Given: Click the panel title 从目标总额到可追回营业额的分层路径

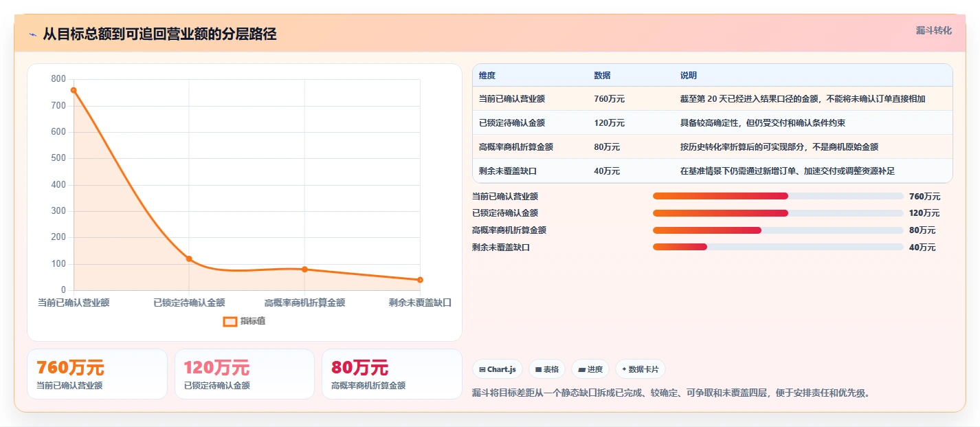Looking at the screenshot, I should coord(159,34).
